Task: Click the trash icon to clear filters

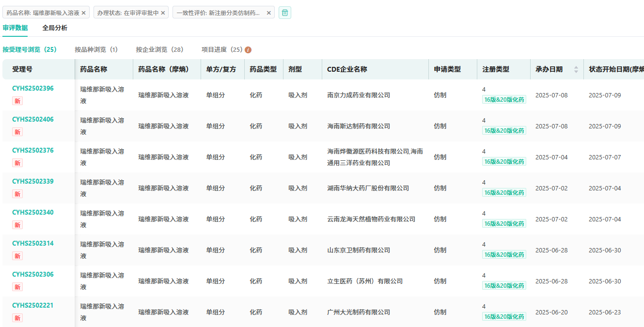Action: point(285,13)
